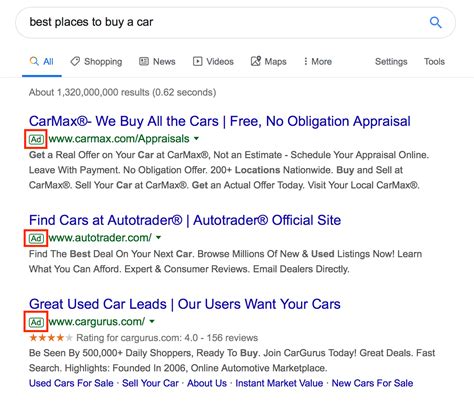474x403 pixels.
Task: Click the search box with the query text
Action: point(235,23)
